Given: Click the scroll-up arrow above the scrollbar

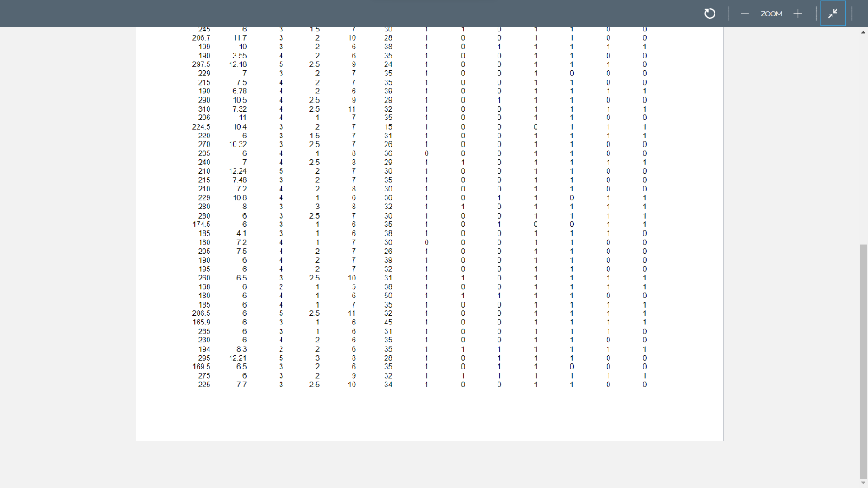Looking at the screenshot, I should coord(864,30).
